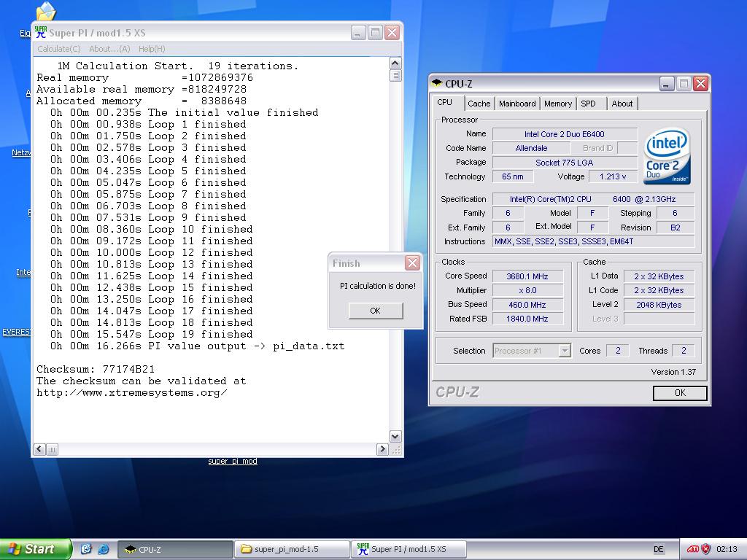Image resolution: width=747 pixels, height=560 pixels.
Task: Click the L1 Data value 2 x 32 KBytes
Action: coord(659,276)
